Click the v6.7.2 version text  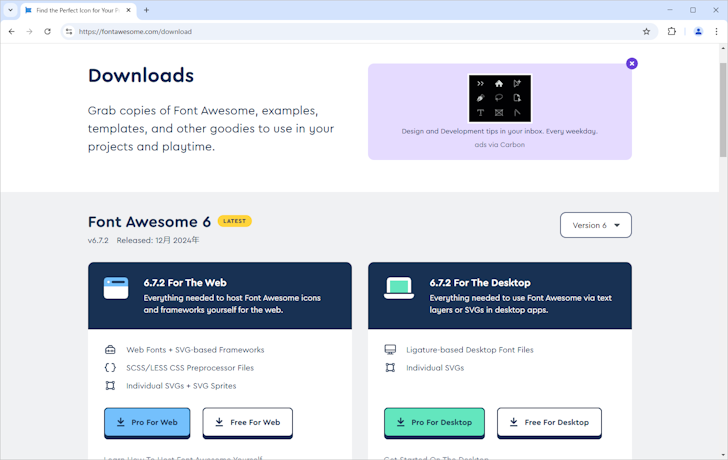[x=98, y=240]
